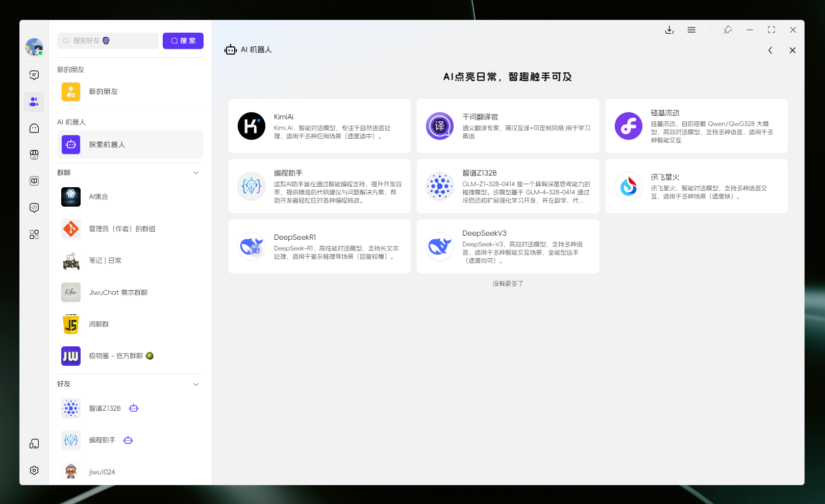This screenshot has height=504, width=825.
Task: Open the 千问翻译官 robot card
Action: pos(508,126)
